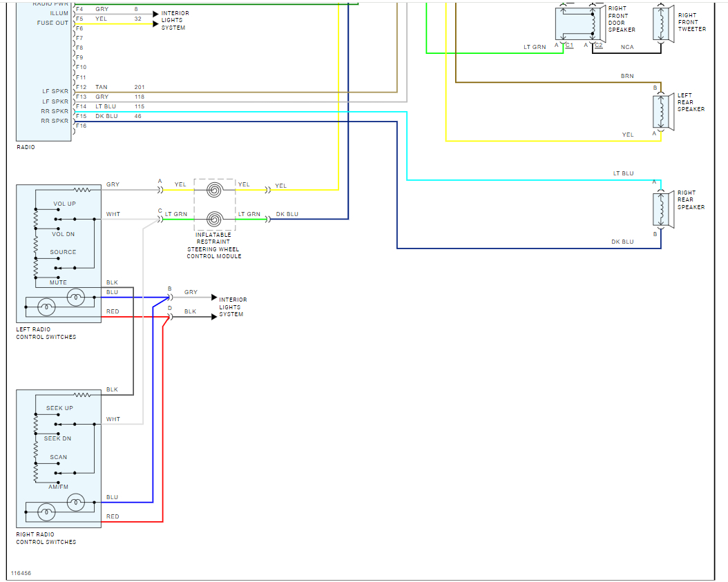Click the MUTE switch label
Image resolution: width=728 pixels, height=582 pixels.
point(58,282)
